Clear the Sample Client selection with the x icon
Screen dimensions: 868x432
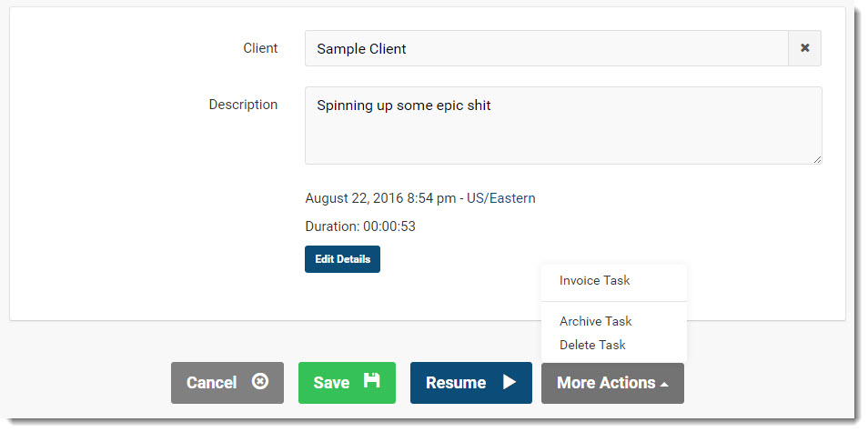tap(804, 48)
